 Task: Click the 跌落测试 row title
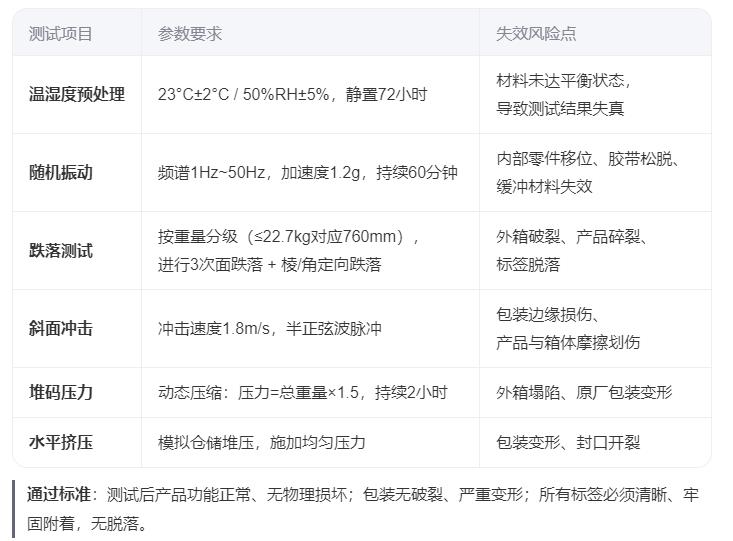[x=61, y=250]
